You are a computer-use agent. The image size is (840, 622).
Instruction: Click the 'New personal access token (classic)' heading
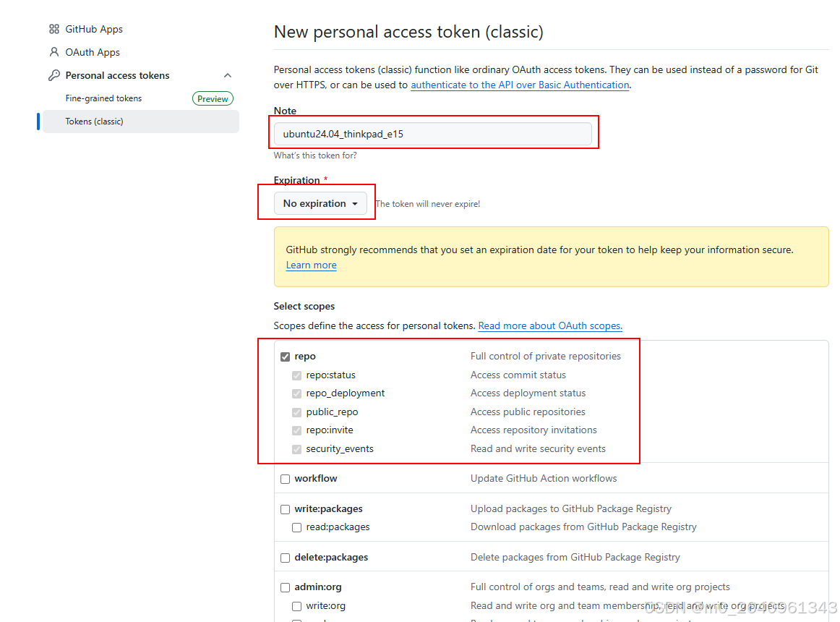[x=408, y=32]
